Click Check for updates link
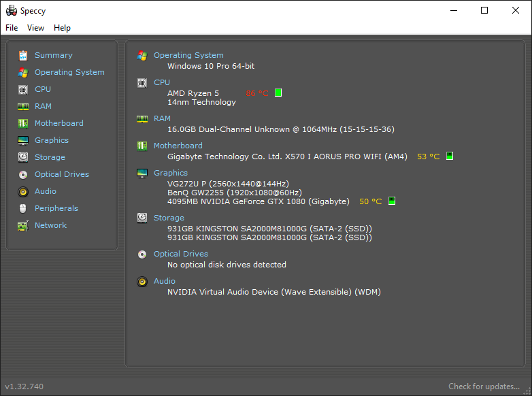 [484, 386]
